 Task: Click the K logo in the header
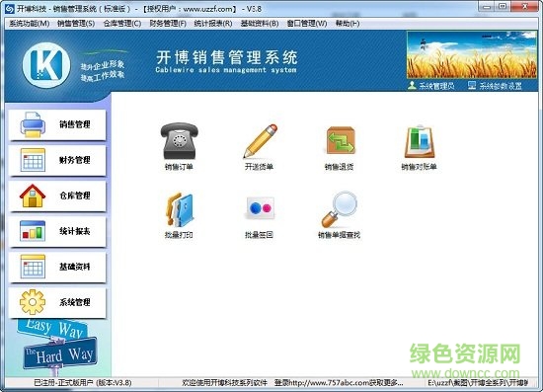(46, 65)
